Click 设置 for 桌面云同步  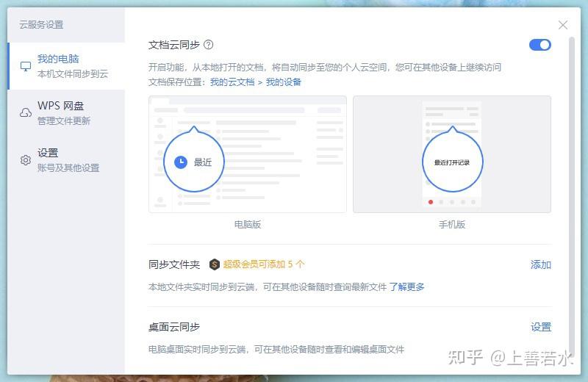coord(541,327)
